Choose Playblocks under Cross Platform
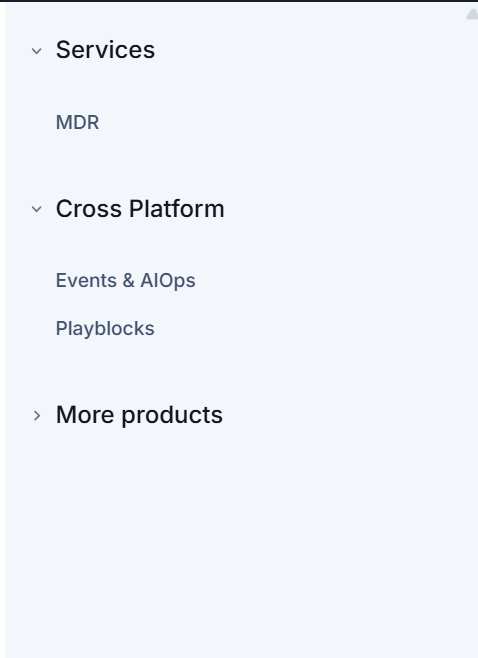This screenshot has height=658, width=478. [x=105, y=328]
